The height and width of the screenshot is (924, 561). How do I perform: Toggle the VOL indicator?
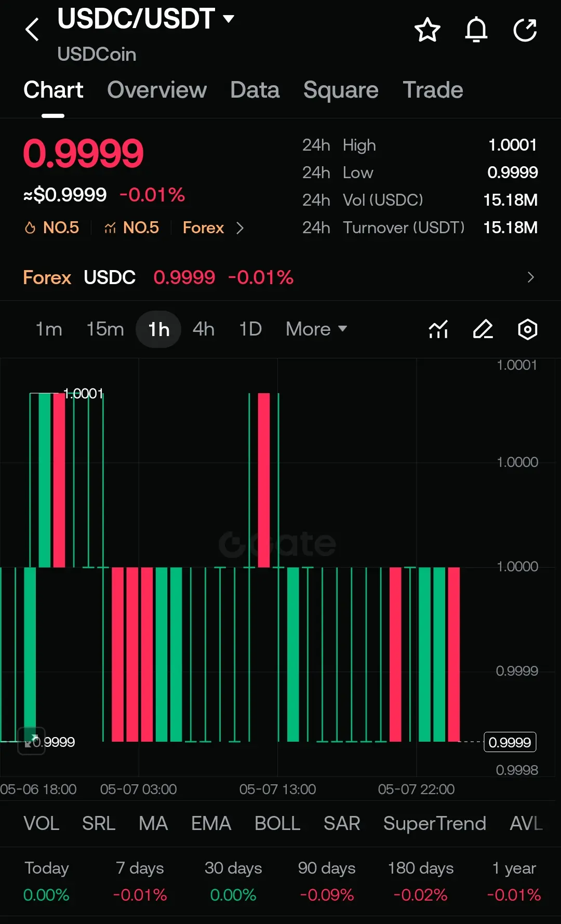pyautogui.click(x=42, y=824)
